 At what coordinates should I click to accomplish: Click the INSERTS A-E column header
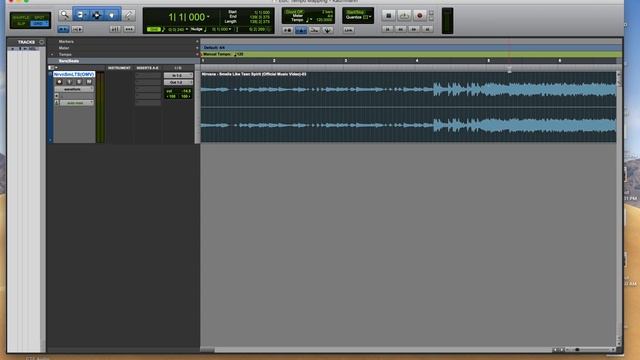(x=147, y=68)
